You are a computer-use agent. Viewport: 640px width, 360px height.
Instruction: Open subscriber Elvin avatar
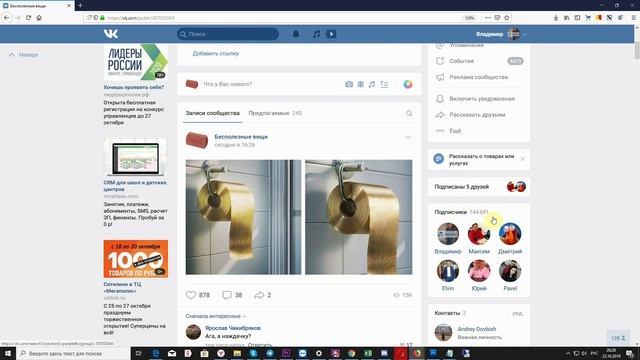tap(448, 271)
